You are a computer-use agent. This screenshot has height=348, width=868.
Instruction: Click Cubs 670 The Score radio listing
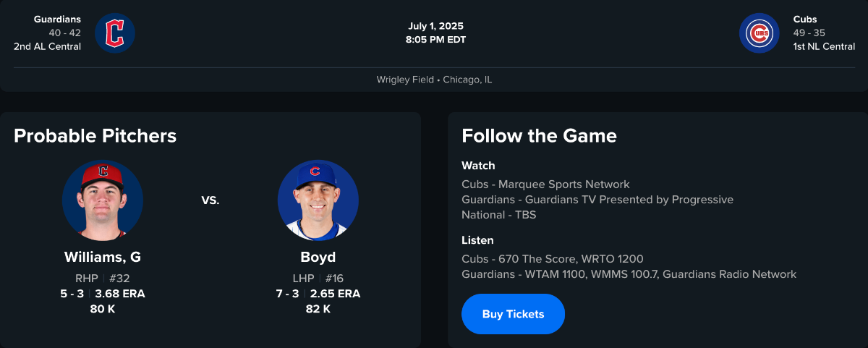[x=552, y=259]
